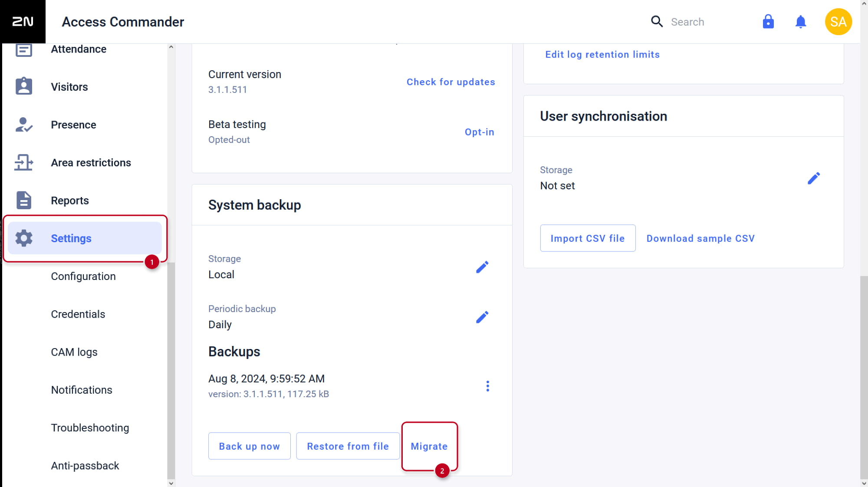Select Settings in sidebar
This screenshot has width=868, height=487.
tap(85, 238)
